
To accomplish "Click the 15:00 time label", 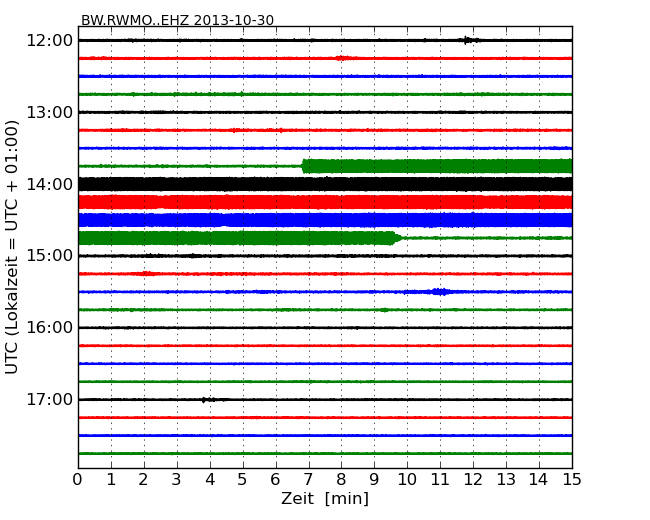I will pyautogui.click(x=49, y=255).
